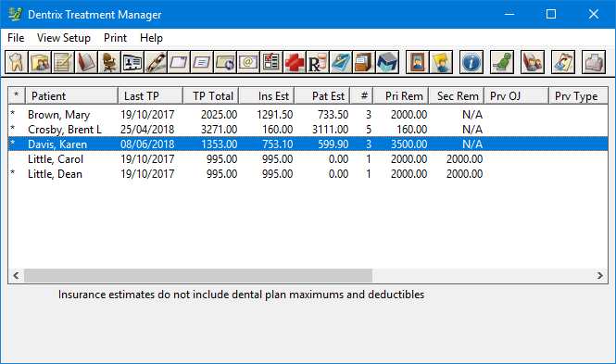Open the Patient Chart tooth icon

point(16,62)
